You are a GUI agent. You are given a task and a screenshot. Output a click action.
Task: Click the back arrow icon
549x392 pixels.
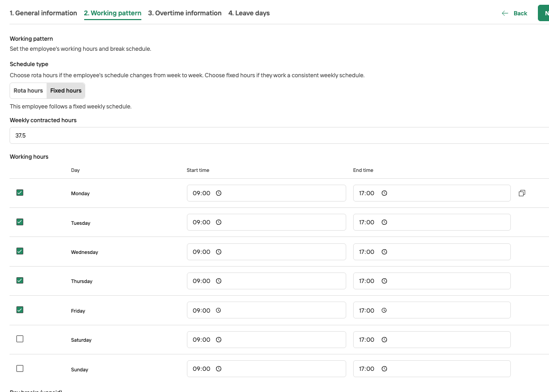pyautogui.click(x=505, y=13)
